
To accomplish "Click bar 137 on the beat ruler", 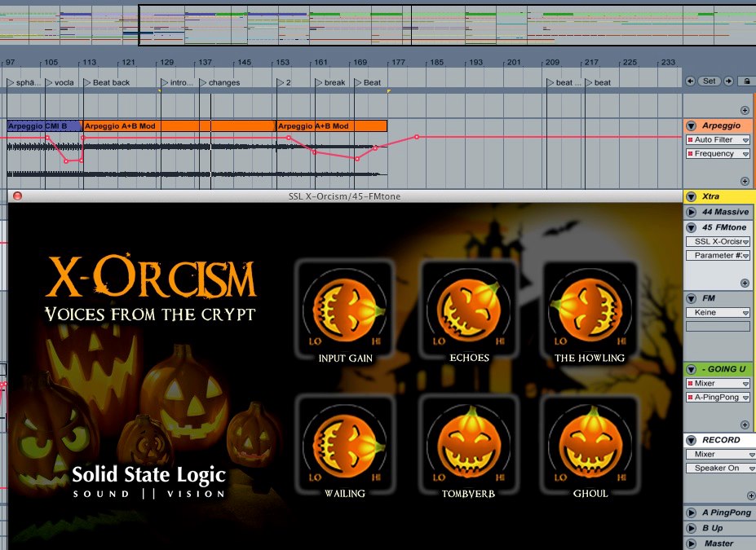I will (x=205, y=62).
